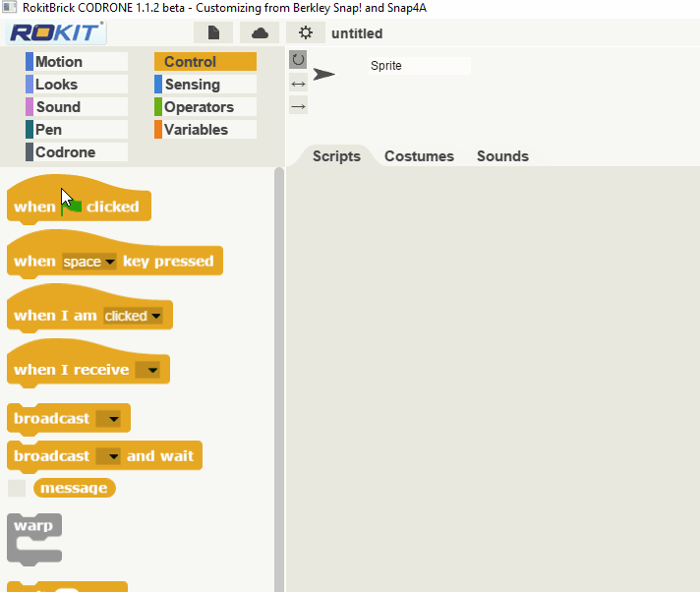Expand the clicked option dropdown
Viewport: 700px width, 592px height.
pos(133,316)
